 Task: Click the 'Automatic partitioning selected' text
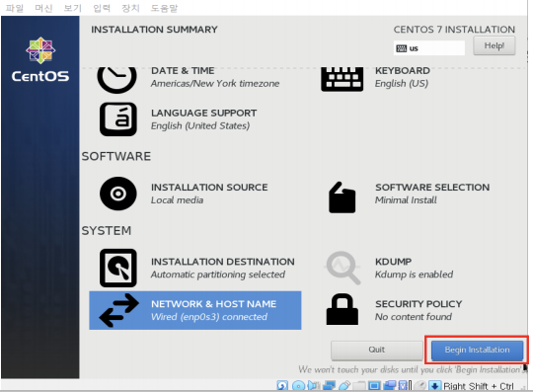click(218, 274)
